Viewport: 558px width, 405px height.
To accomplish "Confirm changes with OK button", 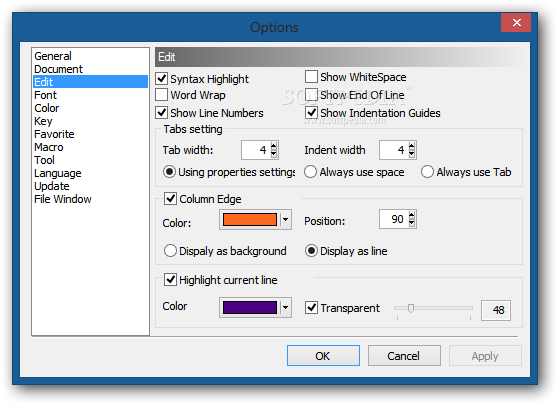I will click(323, 355).
